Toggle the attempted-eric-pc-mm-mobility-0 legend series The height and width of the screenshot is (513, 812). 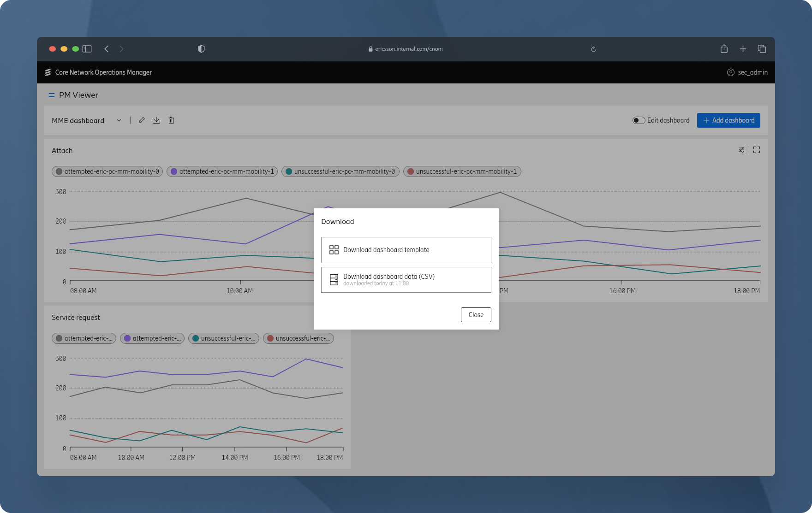pyautogui.click(x=107, y=171)
